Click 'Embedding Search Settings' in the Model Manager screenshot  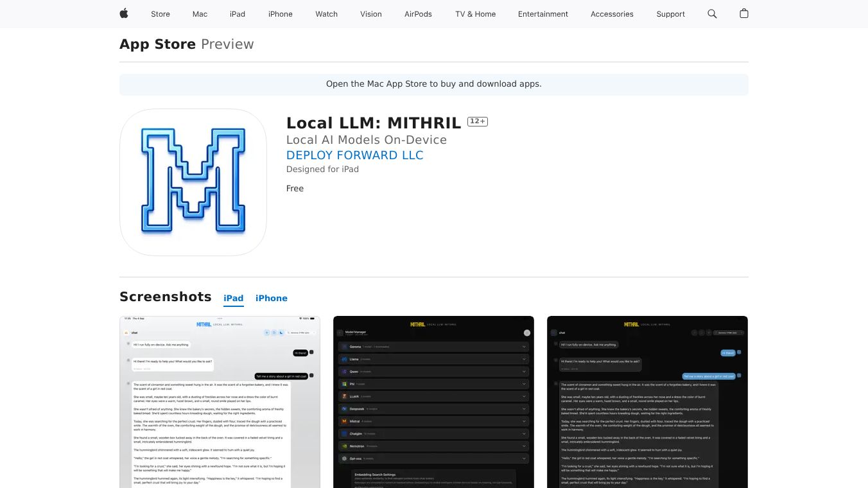pyautogui.click(x=375, y=475)
